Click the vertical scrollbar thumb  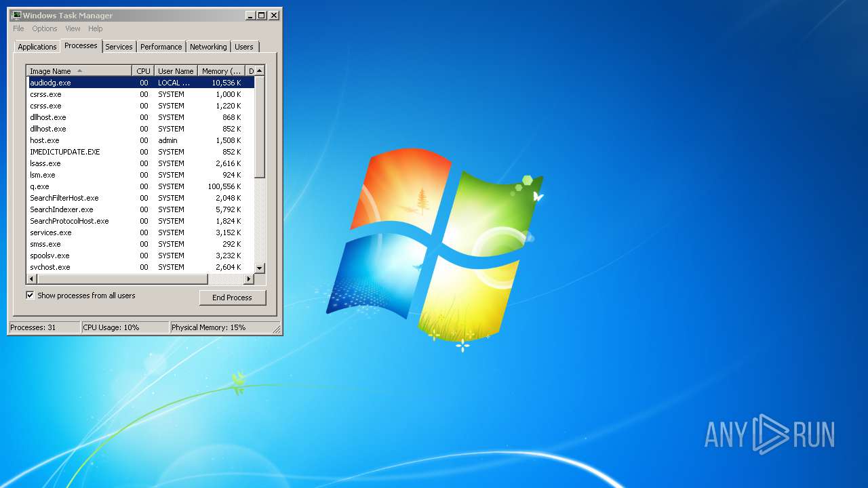coord(260,127)
